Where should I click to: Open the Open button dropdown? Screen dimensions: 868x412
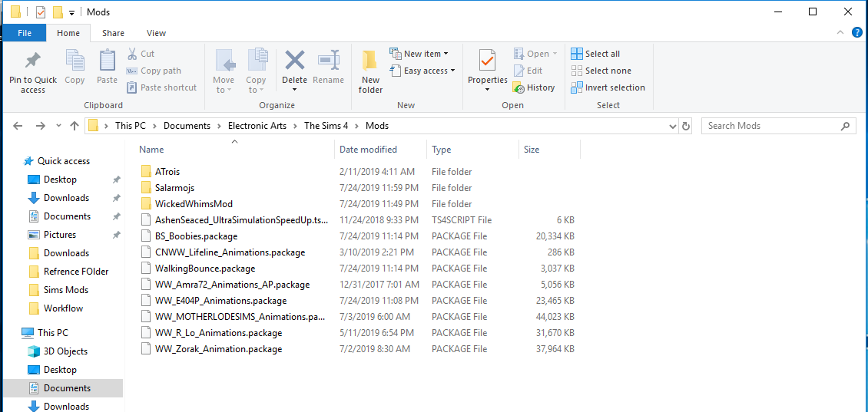coord(554,54)
